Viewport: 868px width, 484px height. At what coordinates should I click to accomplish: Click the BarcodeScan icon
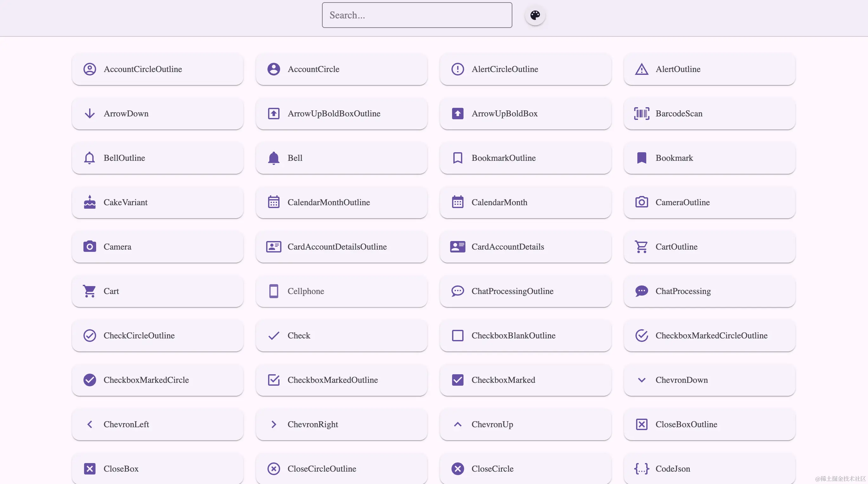tap(641, 114)
